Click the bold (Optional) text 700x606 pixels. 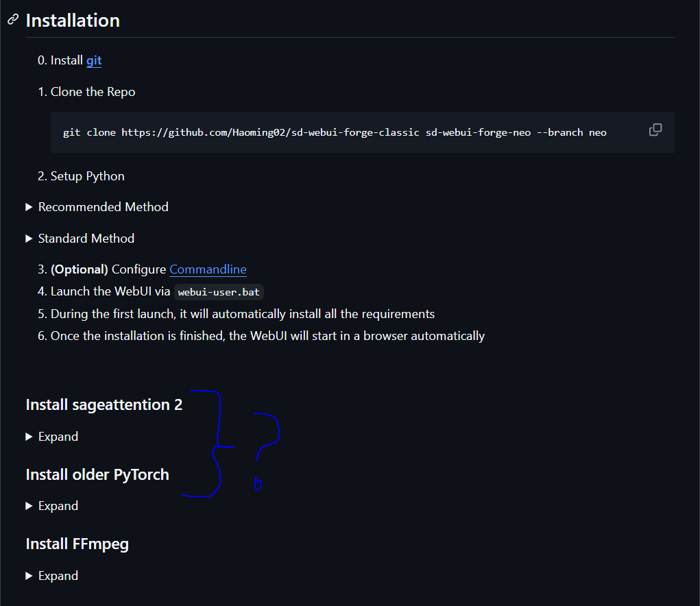pyautogui.click(x=80, y=269)
